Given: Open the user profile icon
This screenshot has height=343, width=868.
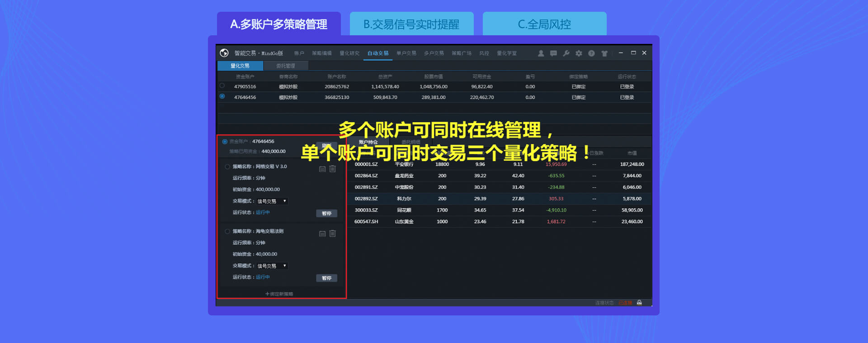Looking at the screenshot, I should coord(541,53).
